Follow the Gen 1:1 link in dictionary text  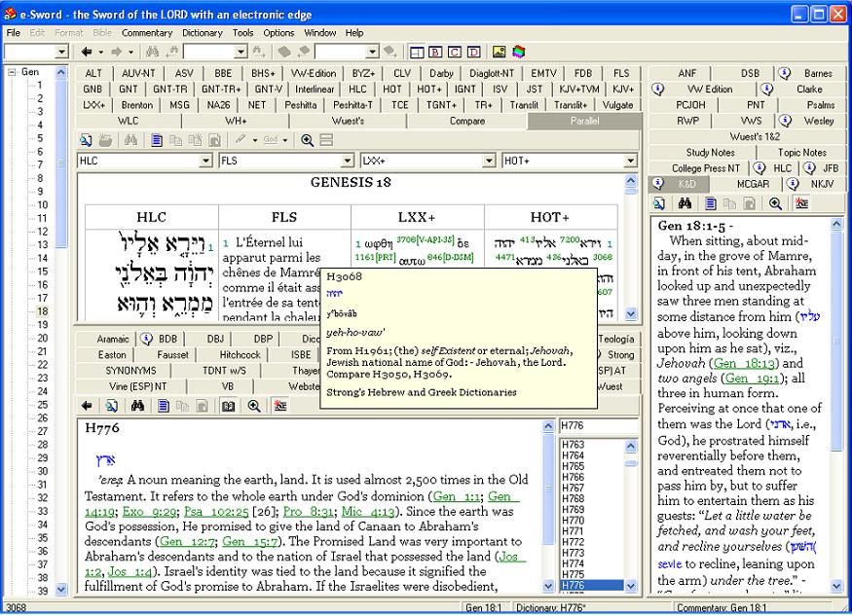[x=457, y=496]
